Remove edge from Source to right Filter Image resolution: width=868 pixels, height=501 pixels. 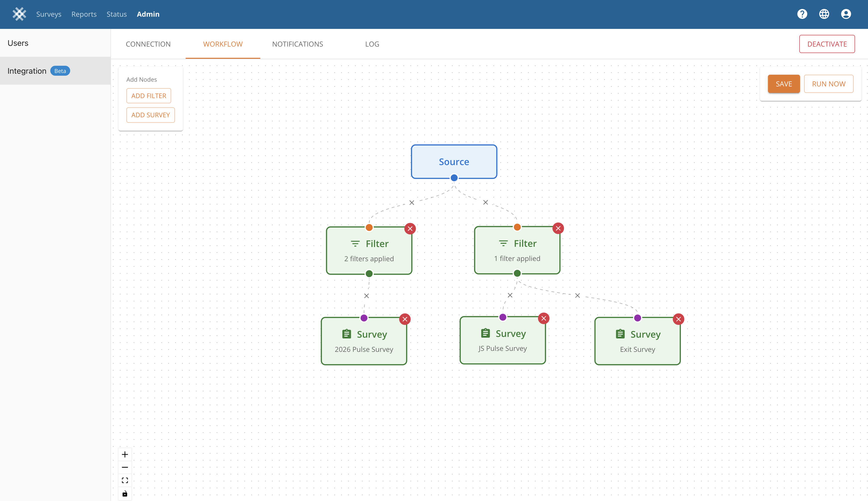point(485,202)
